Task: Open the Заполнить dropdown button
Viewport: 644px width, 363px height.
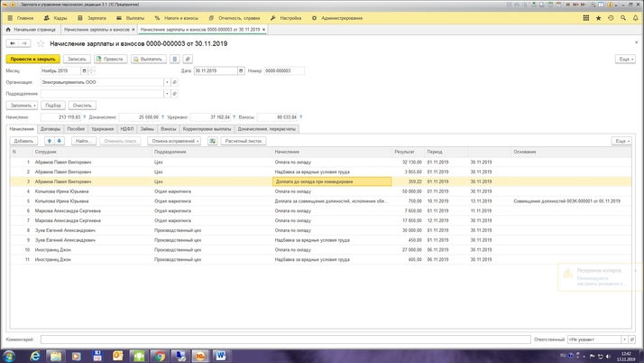Action: click(x=23, y=106)
